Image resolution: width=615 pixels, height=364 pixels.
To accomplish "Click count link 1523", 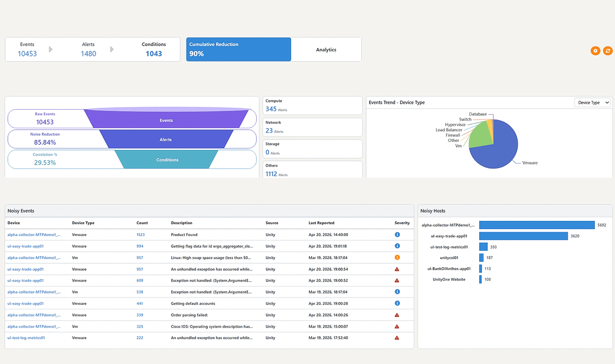I will tap(140, 235).
